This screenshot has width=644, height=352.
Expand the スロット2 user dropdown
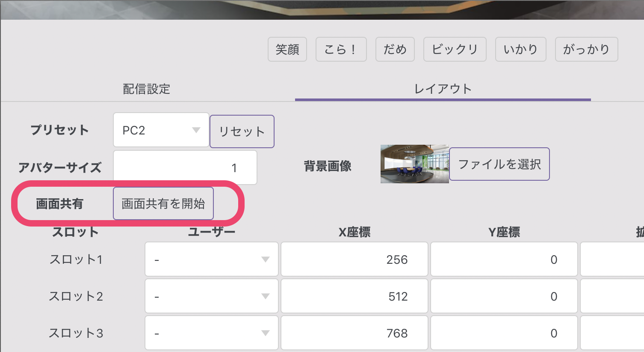[211, 296]
